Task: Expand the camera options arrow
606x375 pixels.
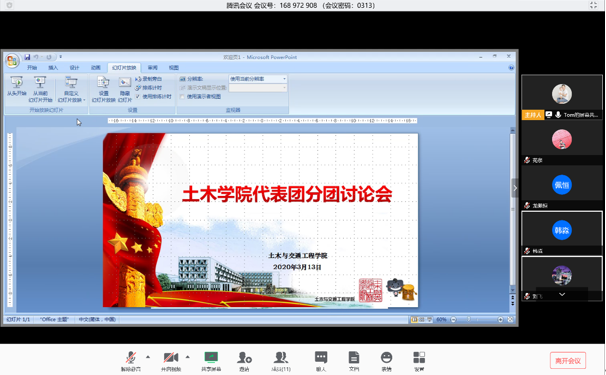Action: (188, 357)
